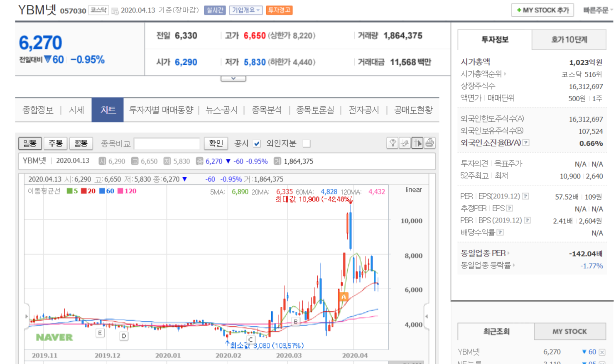Click disclosure marker B on chart
616x364 pixels.
coord(296,321)
